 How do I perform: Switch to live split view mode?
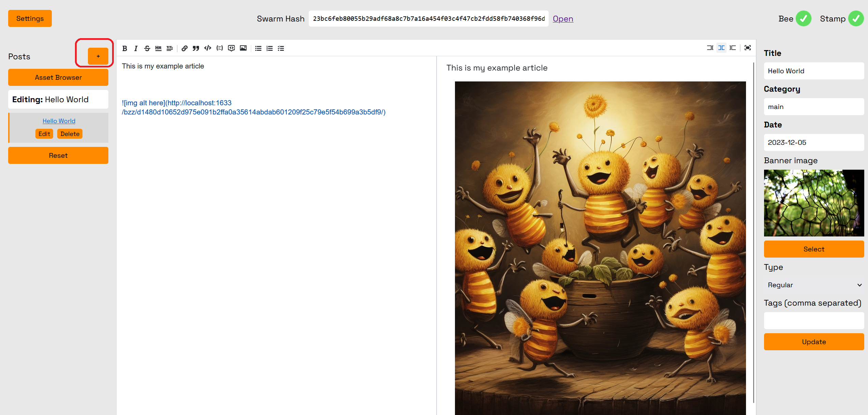point(721,48)
